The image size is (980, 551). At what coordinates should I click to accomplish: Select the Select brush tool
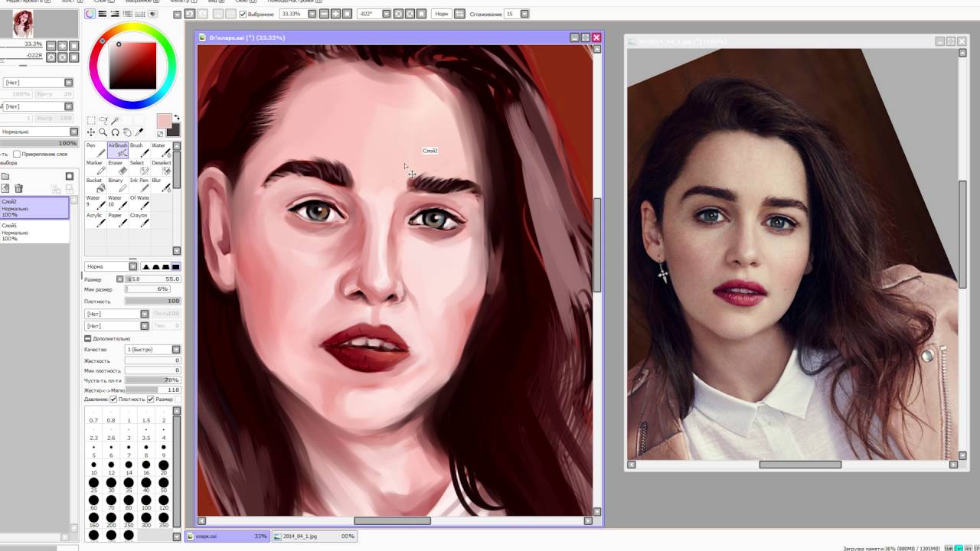coord(139,167)
